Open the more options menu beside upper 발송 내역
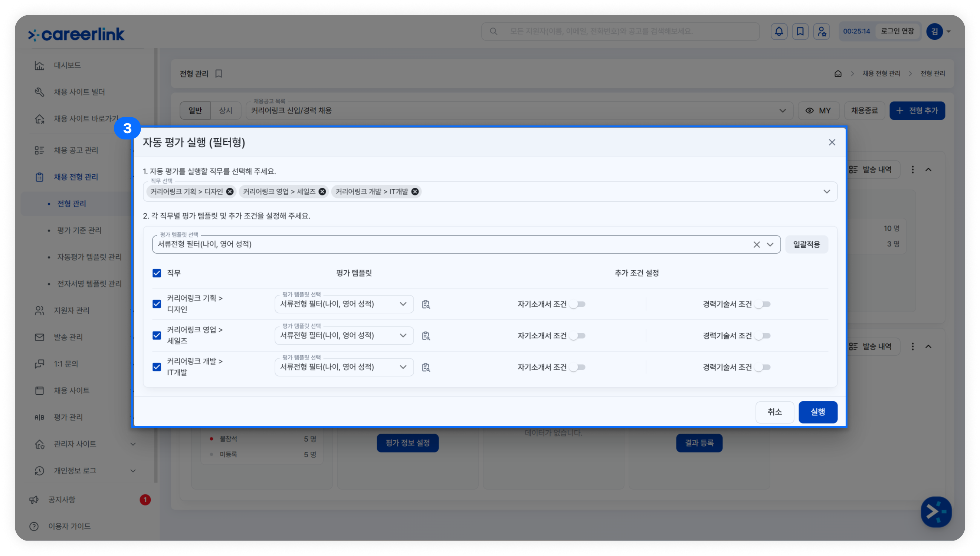The image size is (980, 556). click(x=913, y=170)
